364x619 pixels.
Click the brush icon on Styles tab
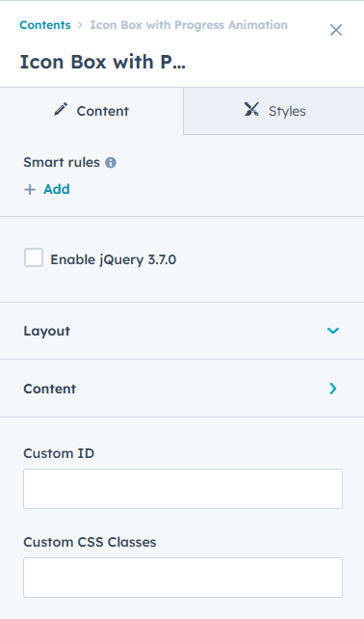point(251,109)
